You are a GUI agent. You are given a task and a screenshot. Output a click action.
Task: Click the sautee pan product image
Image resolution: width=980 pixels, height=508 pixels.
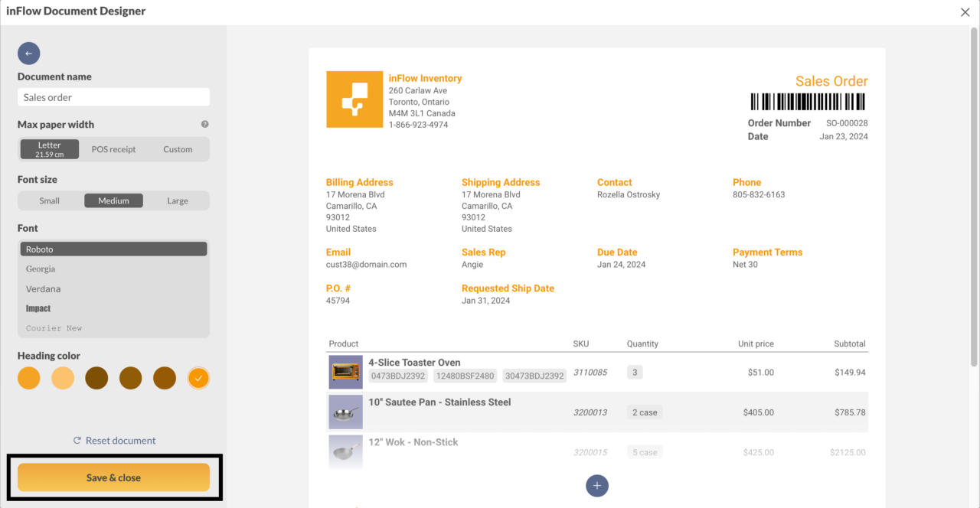pyautogui.click(x=345, y=412)
